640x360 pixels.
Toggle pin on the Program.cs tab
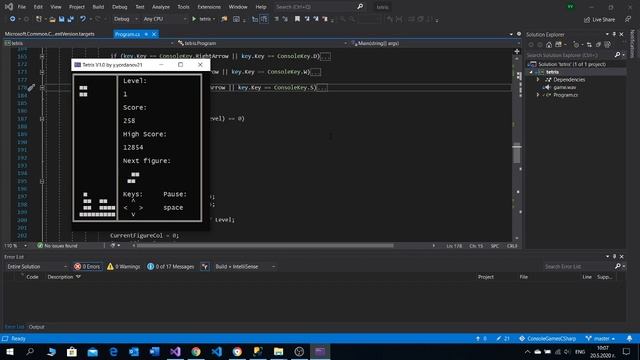pos(146,34)
